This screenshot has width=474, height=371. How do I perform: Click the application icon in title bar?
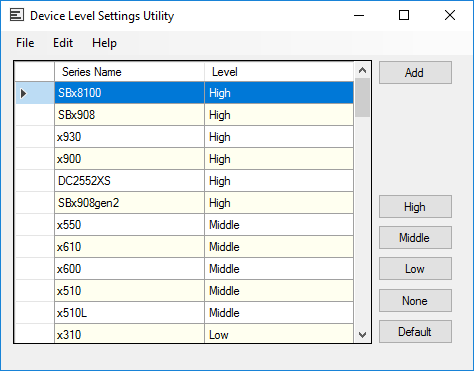coord(17,15)
